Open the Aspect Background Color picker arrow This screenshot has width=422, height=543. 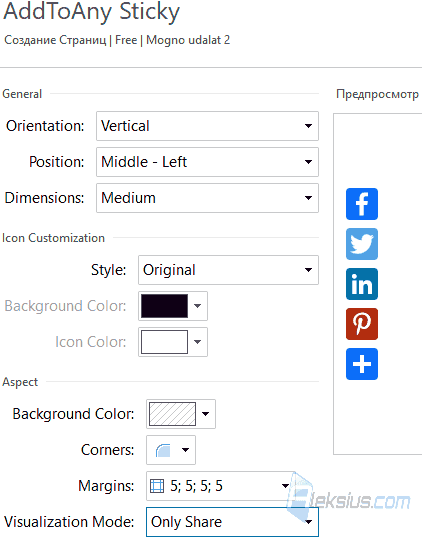[x=205, y=414]
